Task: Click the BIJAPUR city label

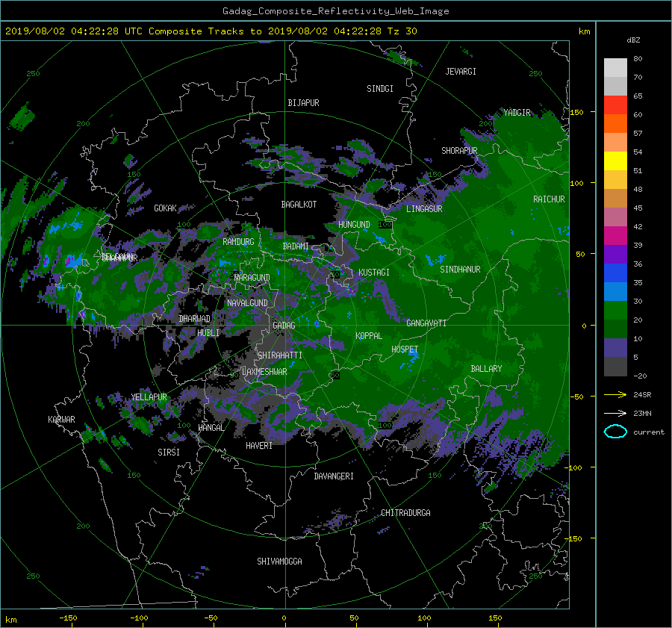Action: click(303, 103)
